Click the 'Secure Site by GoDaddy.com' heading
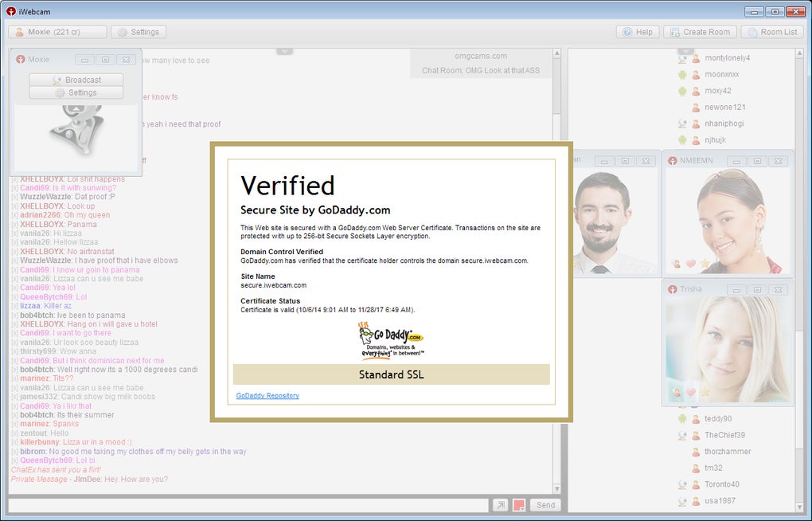The image size is (812, 521). 315,210
